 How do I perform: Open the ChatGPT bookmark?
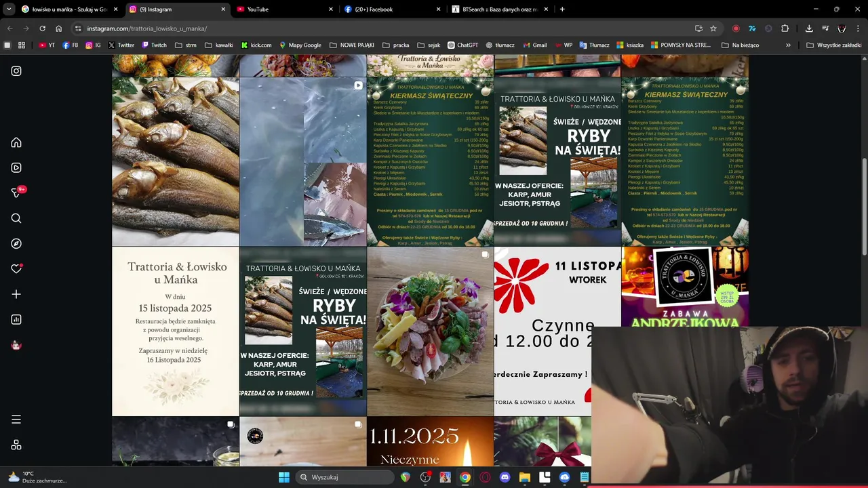(462, 45)
